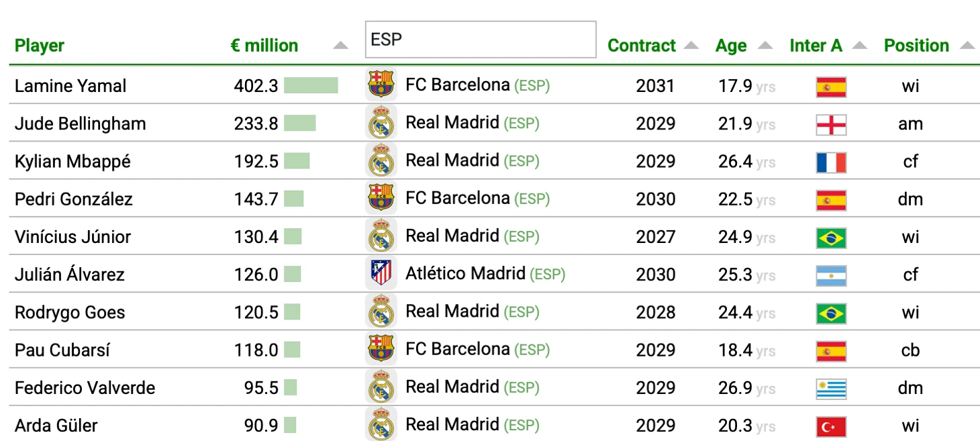Image resolution: width=980 pixels, height=441 pixels.
Task: Click sort arrow beside Contract header
Action: 691,46
